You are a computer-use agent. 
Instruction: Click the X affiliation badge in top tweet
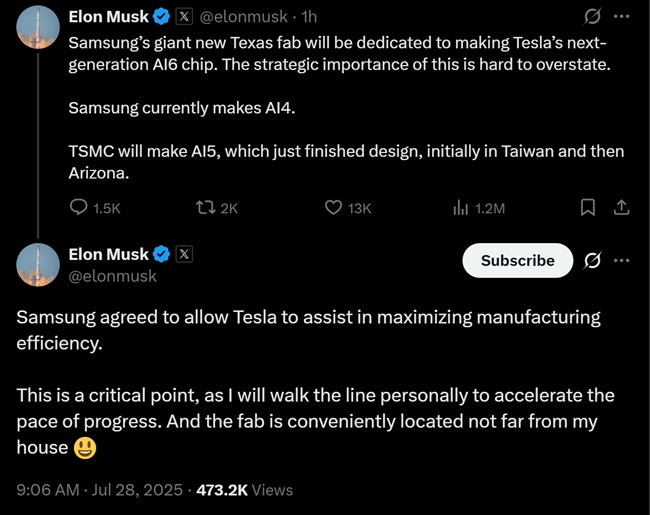[x=184, y=17]
